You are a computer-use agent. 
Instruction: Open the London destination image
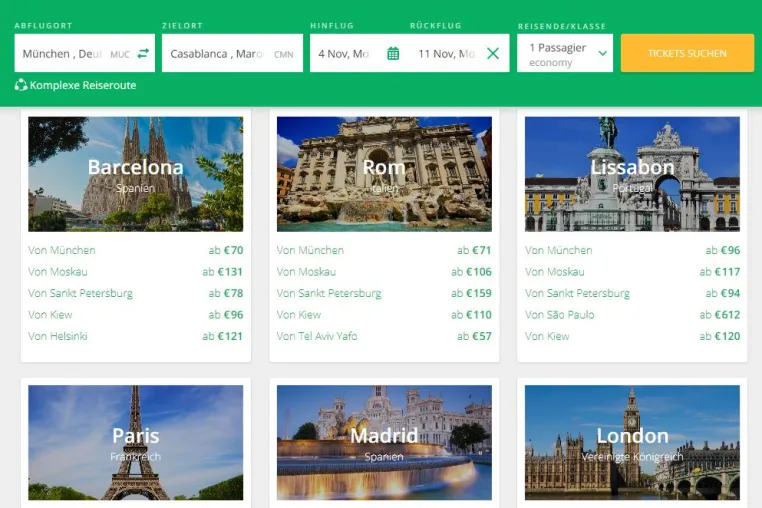click(x=632, y=442)
